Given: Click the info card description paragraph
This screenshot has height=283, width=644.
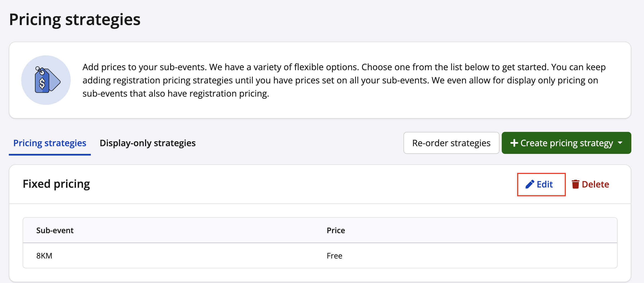Looking at the screenshot, I should [x=344, y=80].
